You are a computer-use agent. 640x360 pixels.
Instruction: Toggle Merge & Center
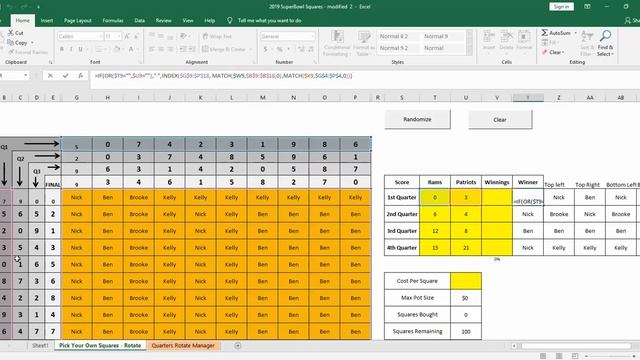224,49
